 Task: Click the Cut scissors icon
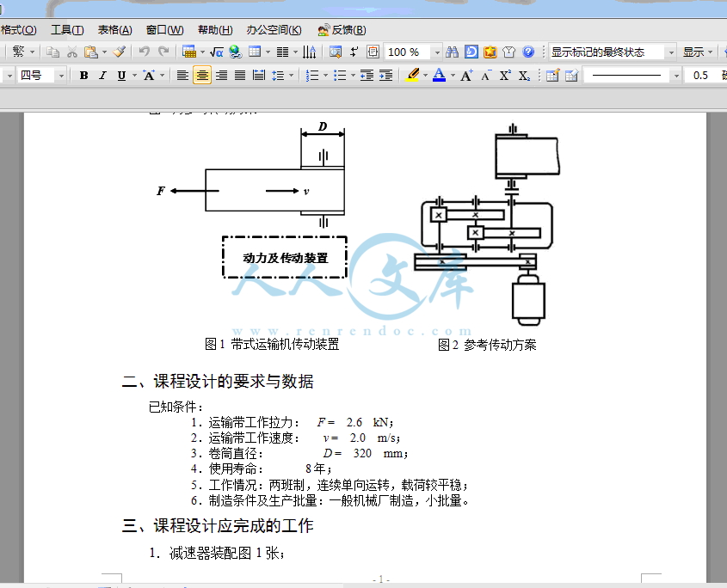pos(72,52)
